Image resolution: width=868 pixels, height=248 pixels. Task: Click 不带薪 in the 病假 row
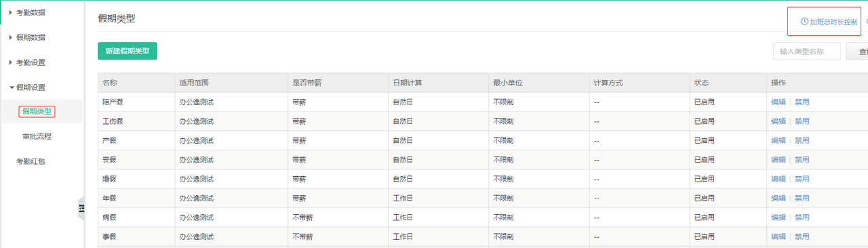(302, 218)
